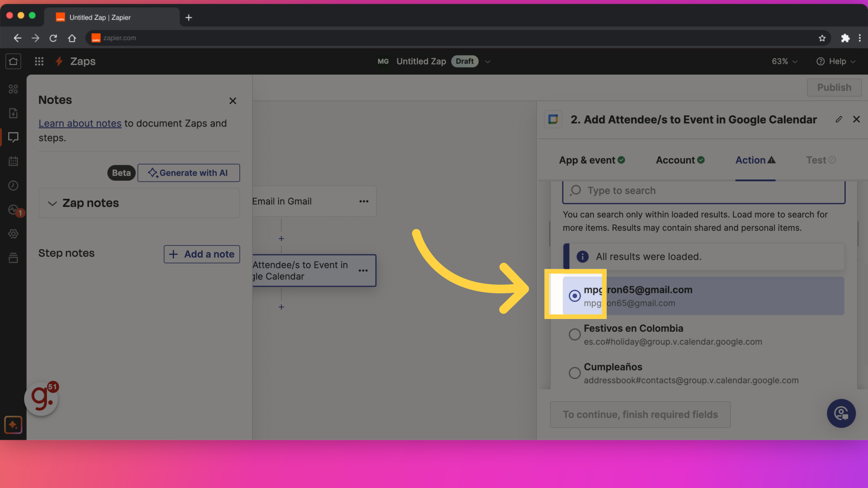Open the browser extensions puzzle icon
Screen dimensions: 868x488
845,38
